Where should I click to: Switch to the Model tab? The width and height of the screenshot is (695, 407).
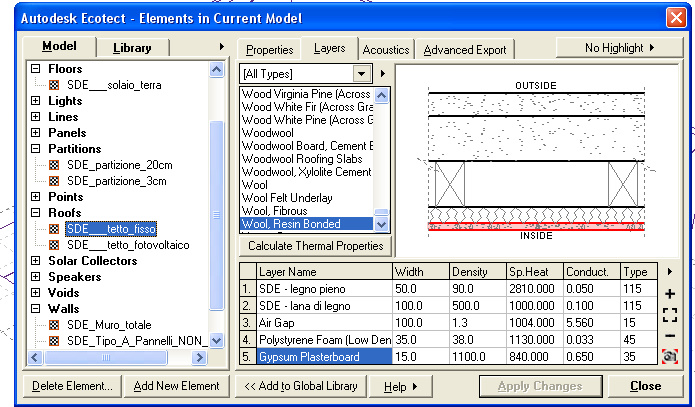tap(59, 46)
